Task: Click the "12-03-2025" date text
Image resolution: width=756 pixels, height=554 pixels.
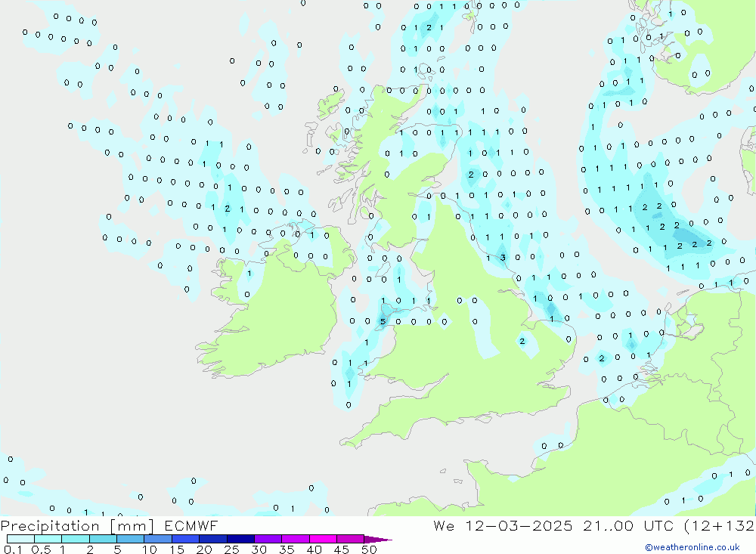Action: pyautogui.click(x=519, y=526)
